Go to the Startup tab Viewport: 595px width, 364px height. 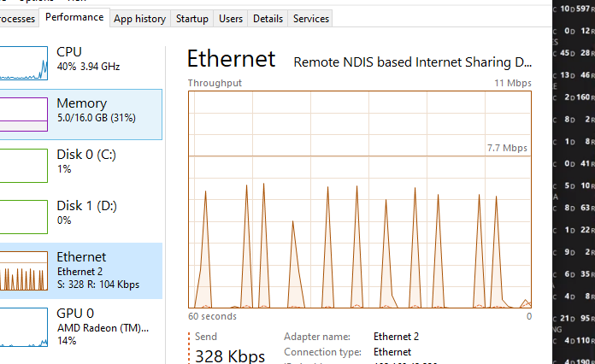pyautogui.click(x=192, y=19)
